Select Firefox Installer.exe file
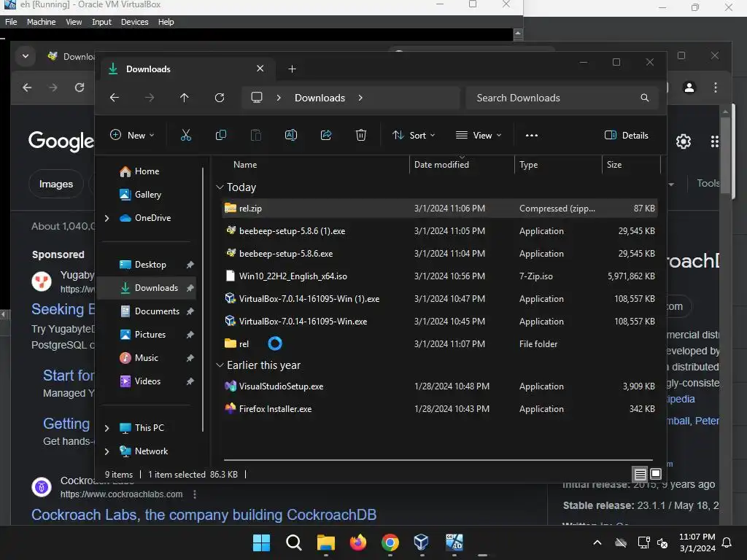The width and height of the screenshot is (747, 560). (x=440, y=409)
